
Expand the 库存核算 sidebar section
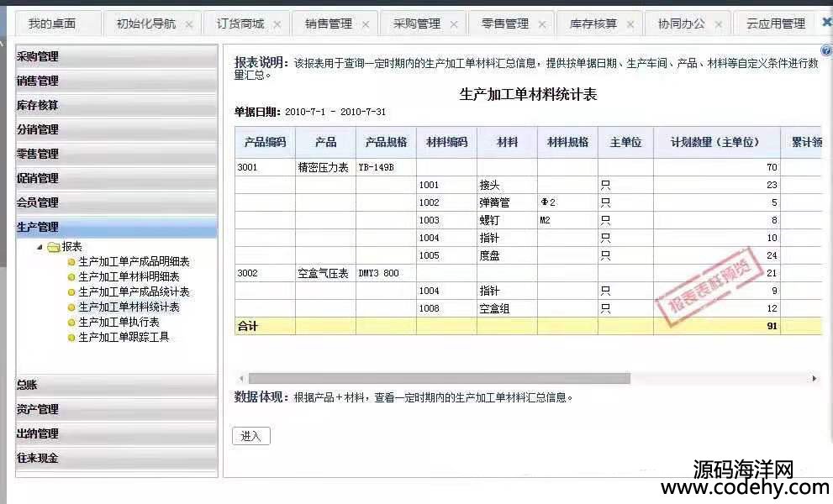tap(116, 106)
